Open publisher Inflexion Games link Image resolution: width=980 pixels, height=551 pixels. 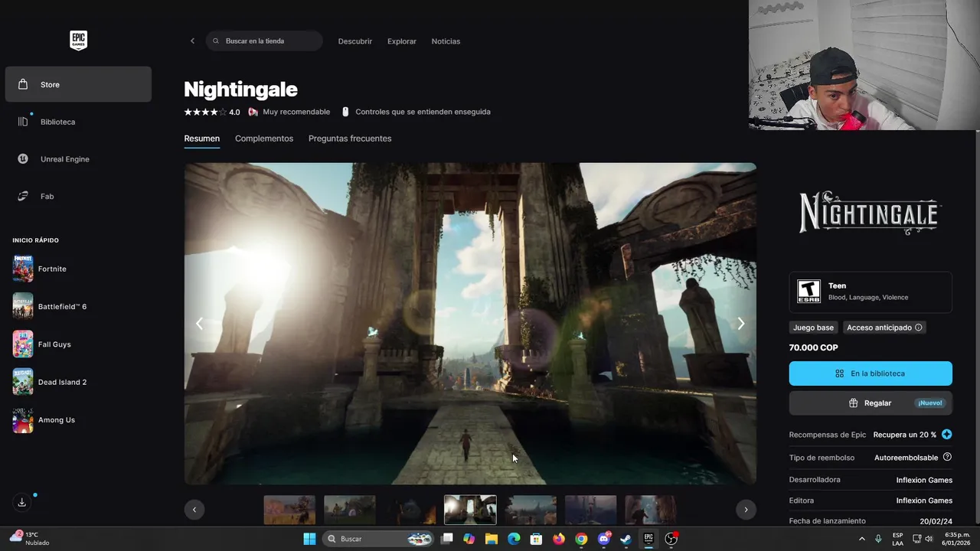click(924, 500)
